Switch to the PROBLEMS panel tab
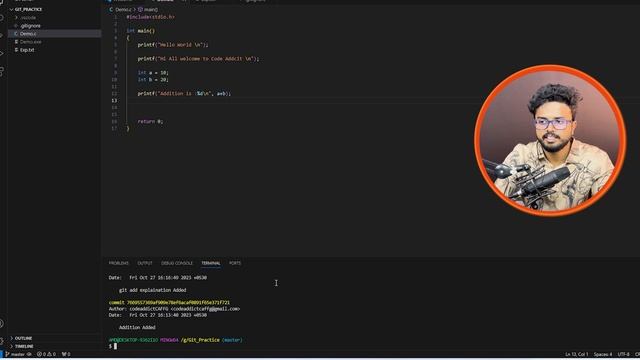 coord(118,263)
